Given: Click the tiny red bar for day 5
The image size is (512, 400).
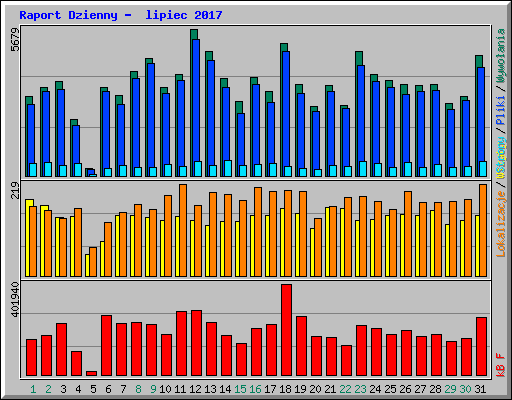Looking at the screenshot, I should coord(91,374).
